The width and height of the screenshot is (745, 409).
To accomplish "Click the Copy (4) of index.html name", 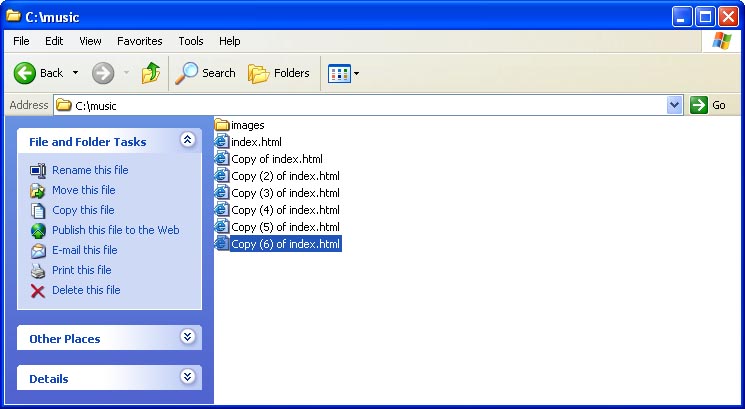I will pos(285,210).
